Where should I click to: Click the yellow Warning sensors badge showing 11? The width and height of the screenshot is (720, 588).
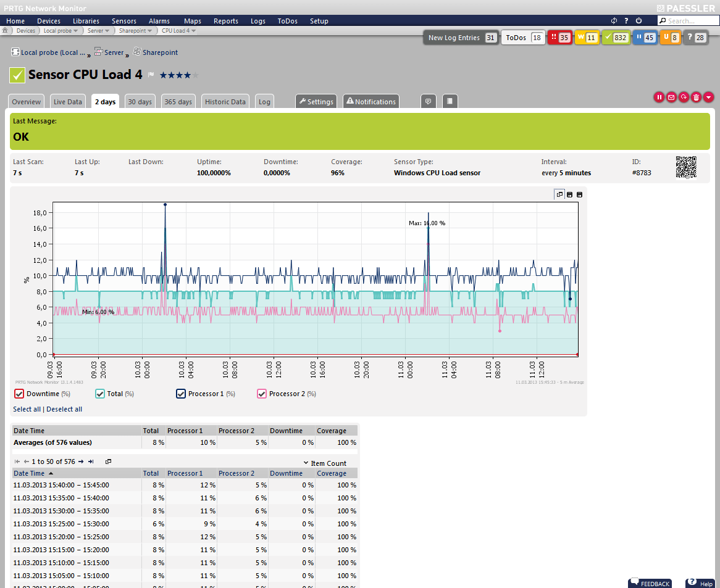587,38
